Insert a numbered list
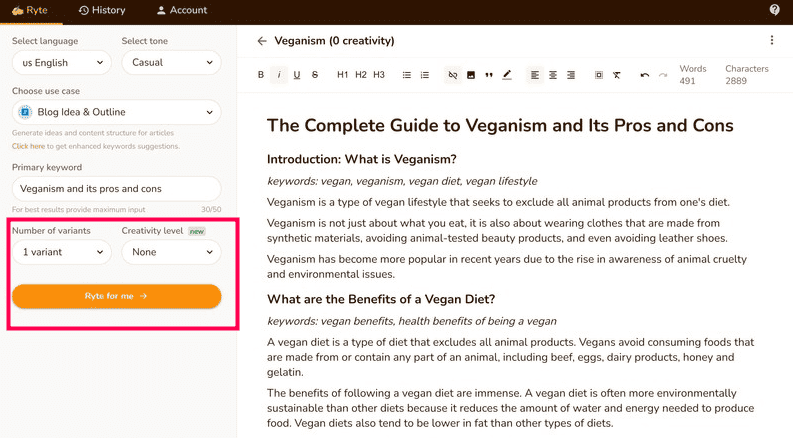 click(425, 75)
